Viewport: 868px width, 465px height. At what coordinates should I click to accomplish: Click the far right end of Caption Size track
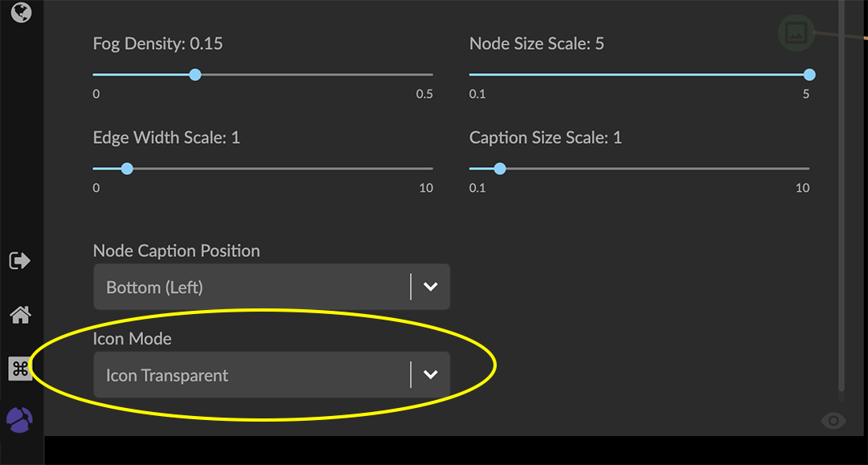[808, 169]
